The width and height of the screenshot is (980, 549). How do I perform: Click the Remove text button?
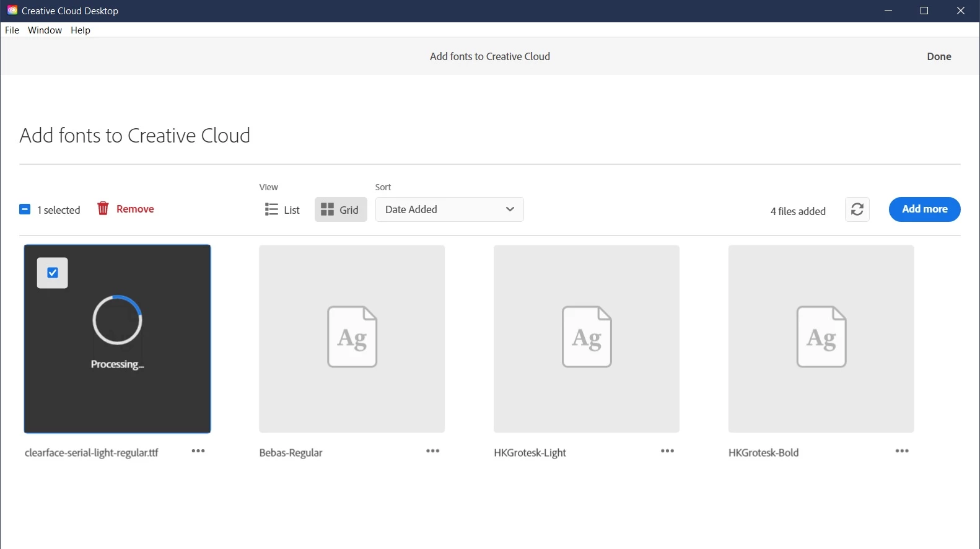135,209
